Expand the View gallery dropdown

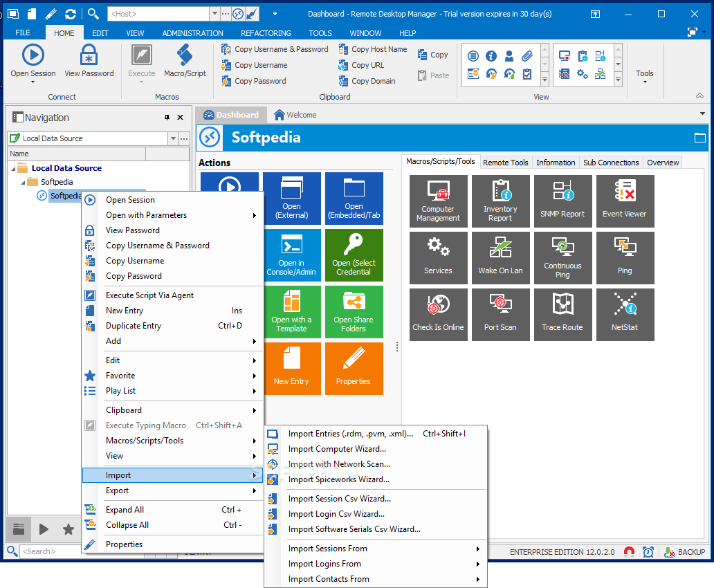(x=544, y=80)
